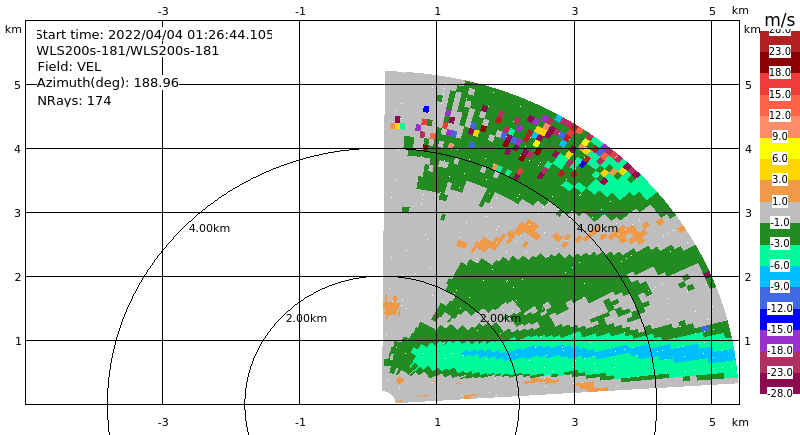Viewport: 800px width, 435px height.
Task: Select the 4.00km ring label inside the sector
Action: [597, 228]
